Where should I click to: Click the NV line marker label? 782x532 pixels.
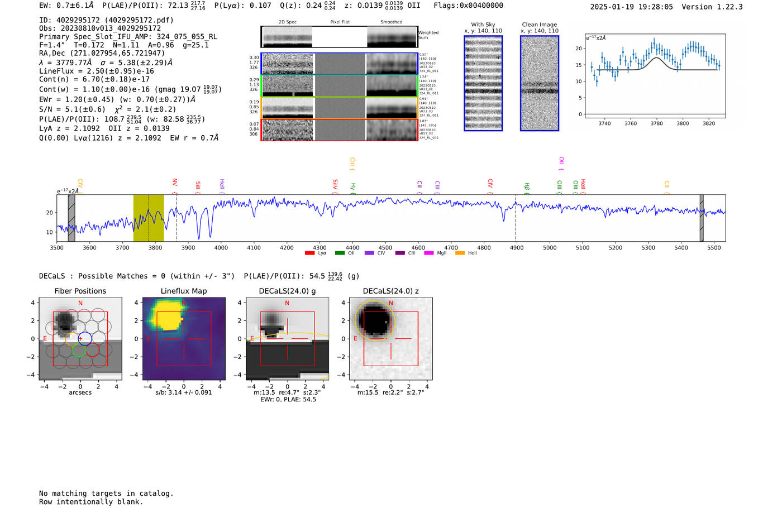coord(175,183)
